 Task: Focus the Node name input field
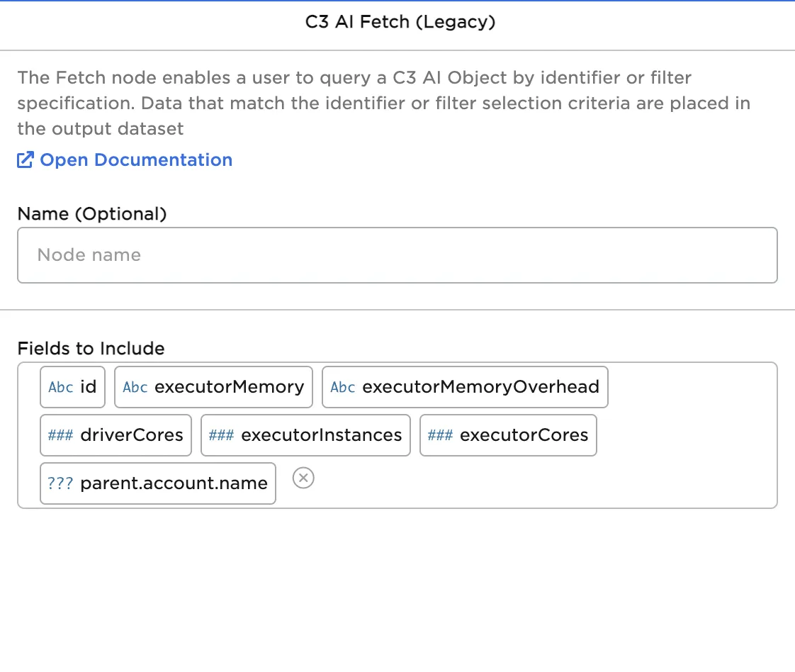(x=397, y=255)
